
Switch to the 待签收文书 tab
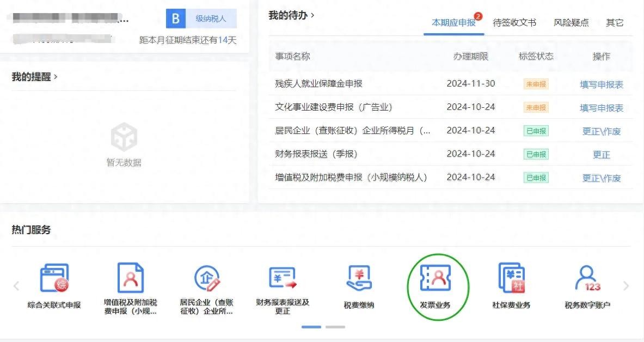click(514, 23)
